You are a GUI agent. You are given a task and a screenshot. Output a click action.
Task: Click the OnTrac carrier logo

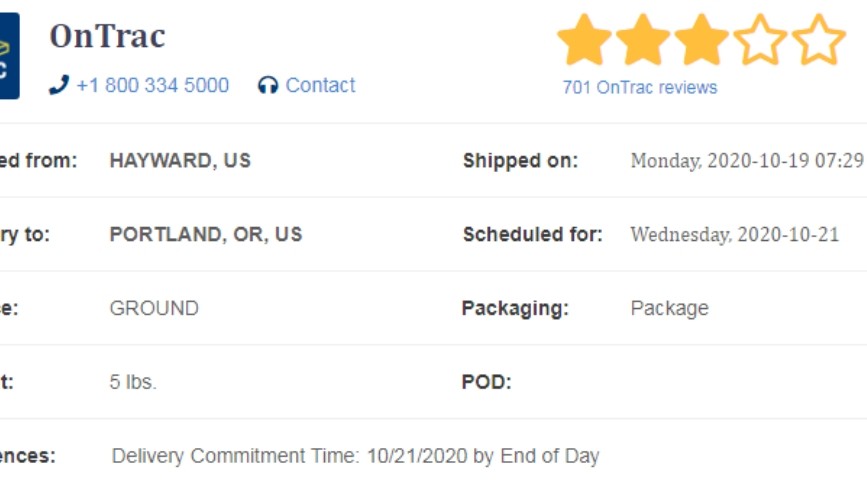point(9,56)
